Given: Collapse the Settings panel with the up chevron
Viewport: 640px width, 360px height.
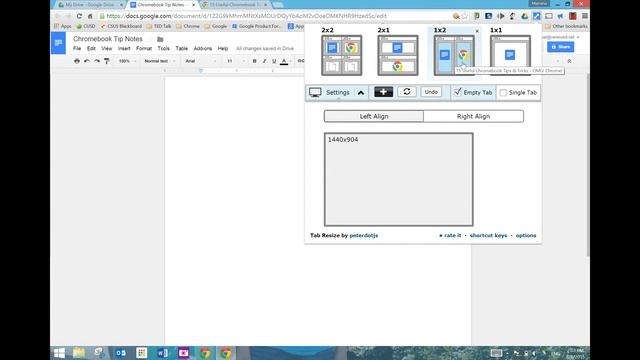Looking at the screenshot, I should point(361,93).
